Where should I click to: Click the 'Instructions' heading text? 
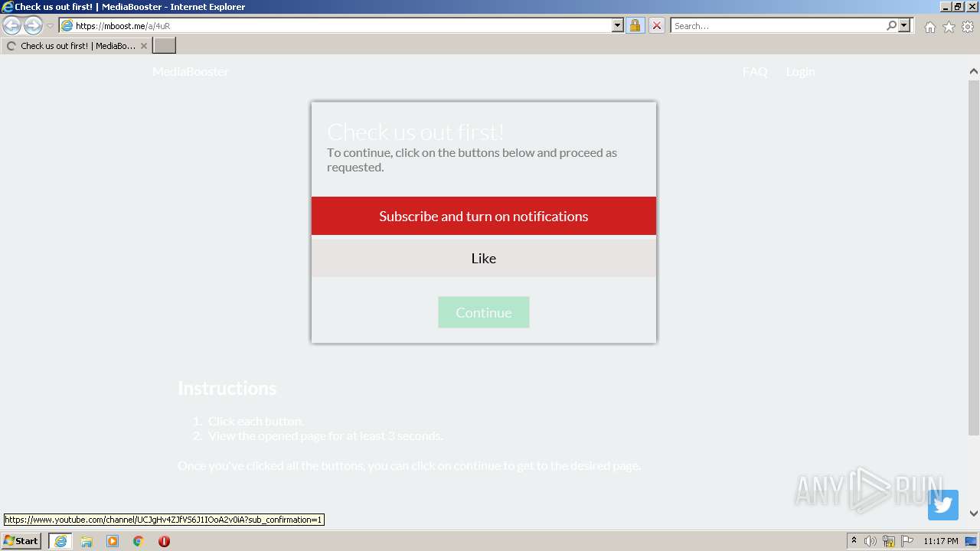(227, 388)
